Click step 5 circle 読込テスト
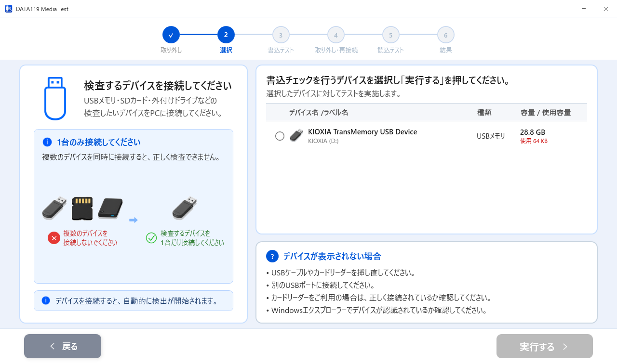This screenshot has width=617, height=364. (x=391, y=35)
